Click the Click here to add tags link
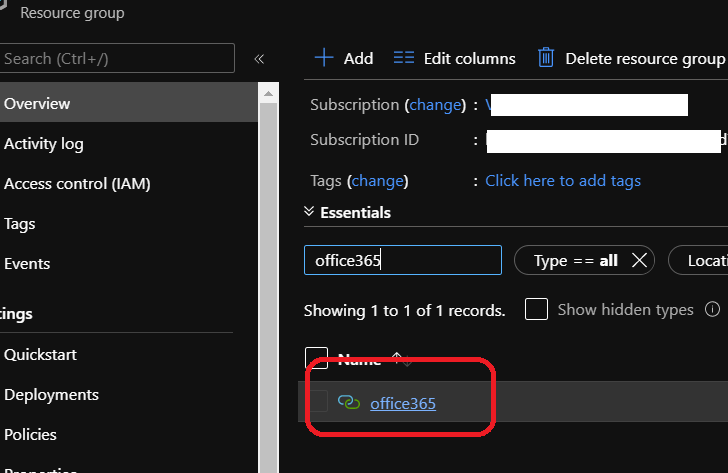The image size is (728, 473). (563, 181)
